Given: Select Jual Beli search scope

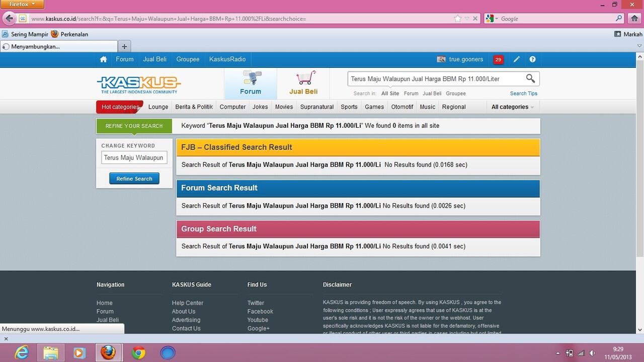Looking at the screenshot, I should (x=432, y=94).
